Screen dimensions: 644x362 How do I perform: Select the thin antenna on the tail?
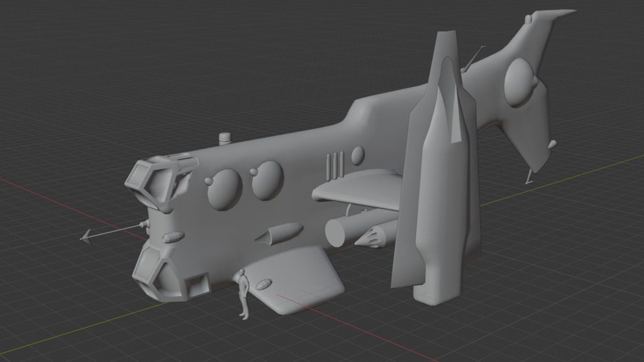[x=473, y=59]
